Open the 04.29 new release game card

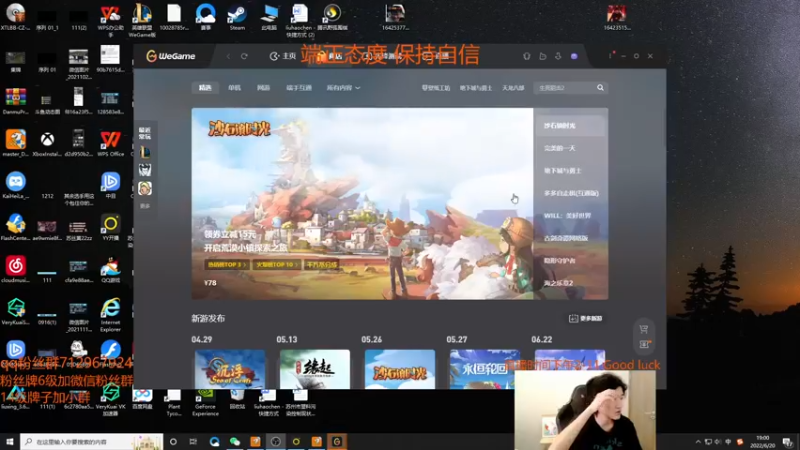tap(230, 369)
